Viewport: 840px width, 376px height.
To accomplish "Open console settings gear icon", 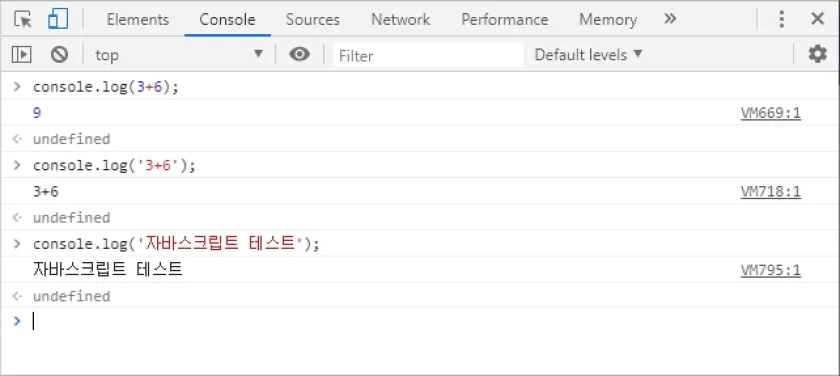I will coord(817,54).
